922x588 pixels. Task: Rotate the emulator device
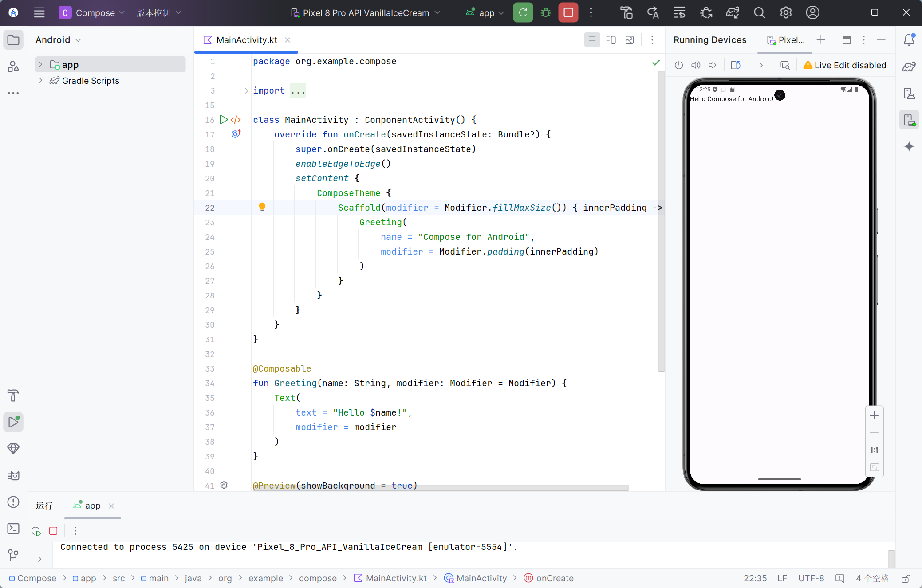[x=736, y=65]
